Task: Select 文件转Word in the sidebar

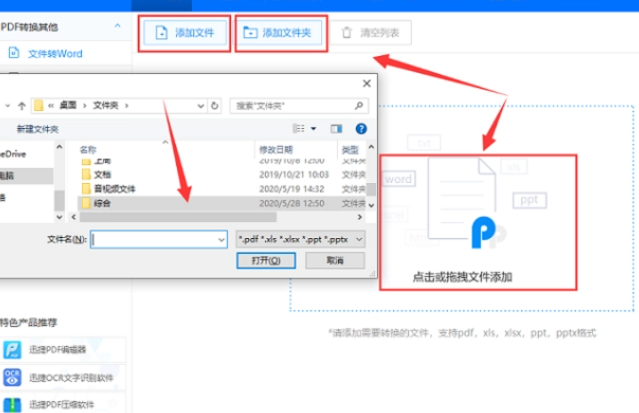Action: coord(55,53)
